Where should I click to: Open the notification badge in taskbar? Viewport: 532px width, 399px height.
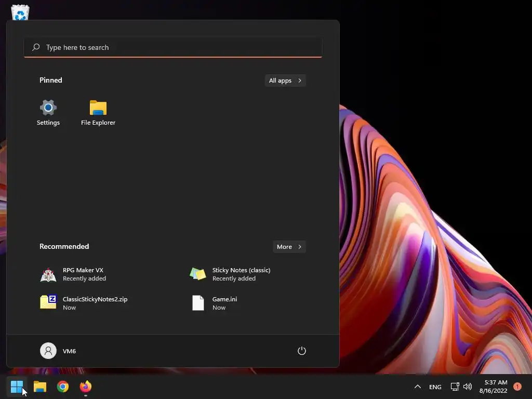tap(517, 387)
